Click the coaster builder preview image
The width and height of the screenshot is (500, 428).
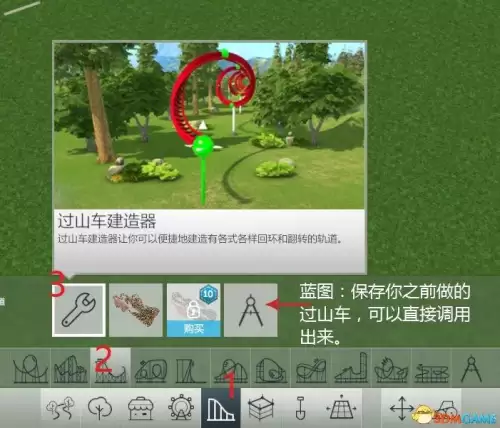click(209, 126)
